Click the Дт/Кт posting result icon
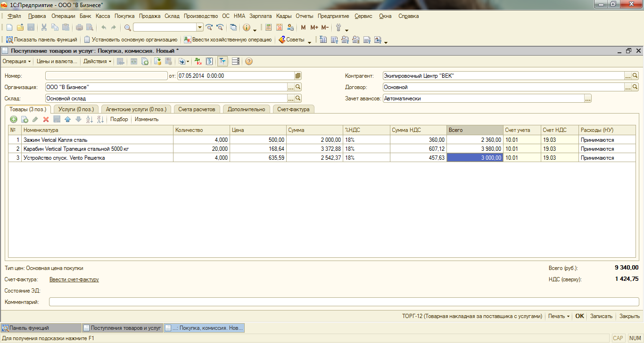Viewport: 644px width, 343px height. coord(198,61)
